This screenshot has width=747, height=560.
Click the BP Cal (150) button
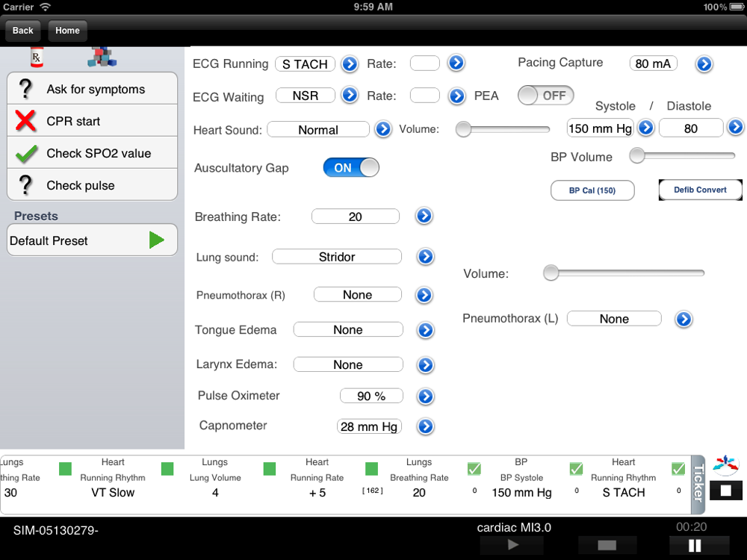pos(592,190)
